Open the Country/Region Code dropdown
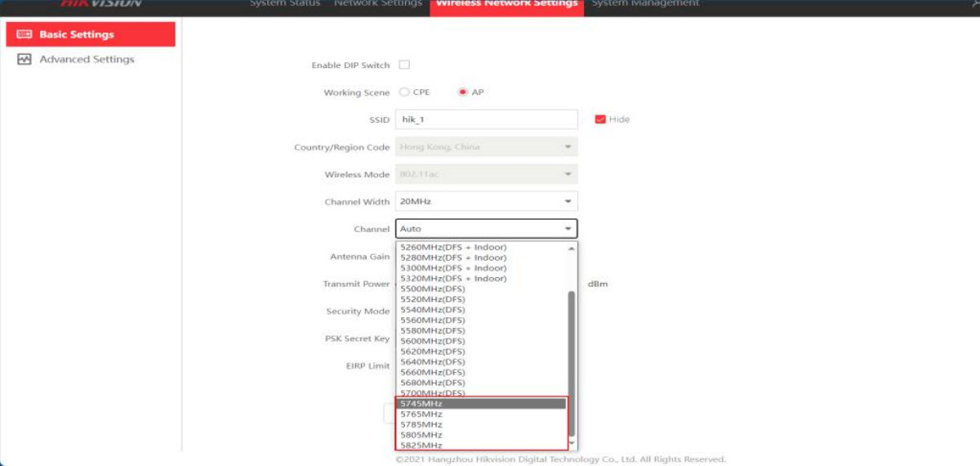This screenshot has height=466, width=980. coord(486,147)
